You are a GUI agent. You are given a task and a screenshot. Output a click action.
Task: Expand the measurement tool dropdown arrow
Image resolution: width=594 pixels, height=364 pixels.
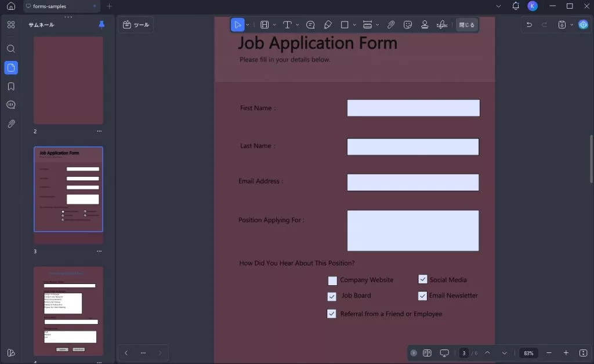coord(377,25)
